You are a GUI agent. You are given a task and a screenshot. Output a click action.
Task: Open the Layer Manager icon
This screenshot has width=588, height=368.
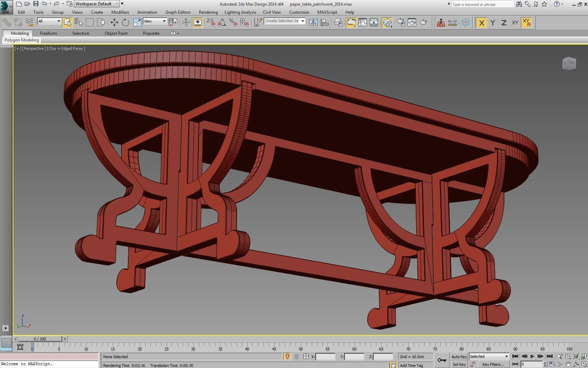pos(338,22)
